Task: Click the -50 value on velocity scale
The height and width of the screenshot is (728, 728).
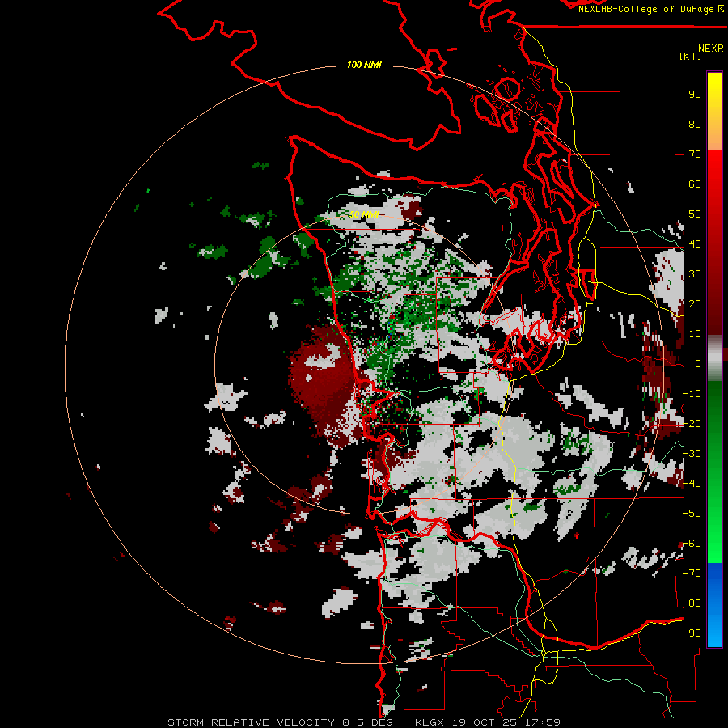Action: pos(692,514)
